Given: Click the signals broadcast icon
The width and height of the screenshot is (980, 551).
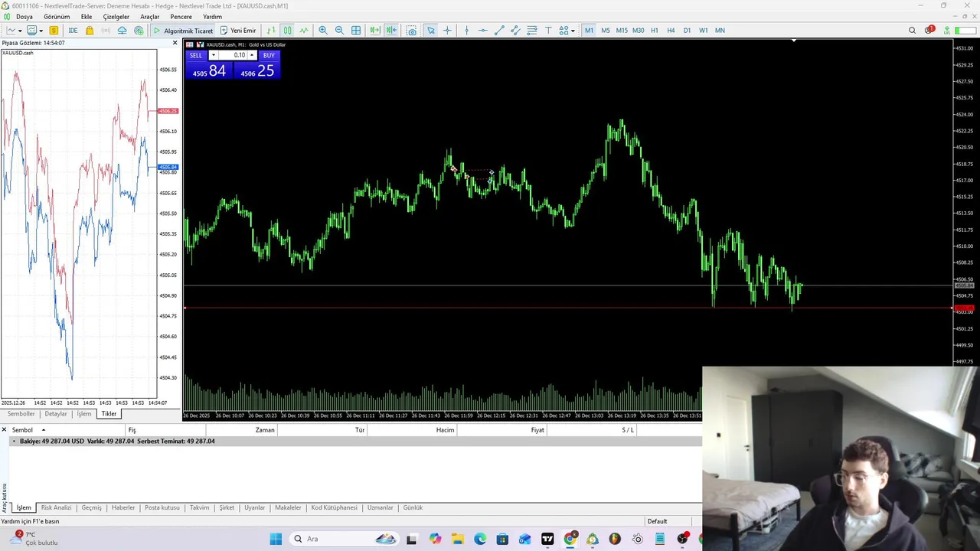Looking at the screenshot, I should point(106,31).
